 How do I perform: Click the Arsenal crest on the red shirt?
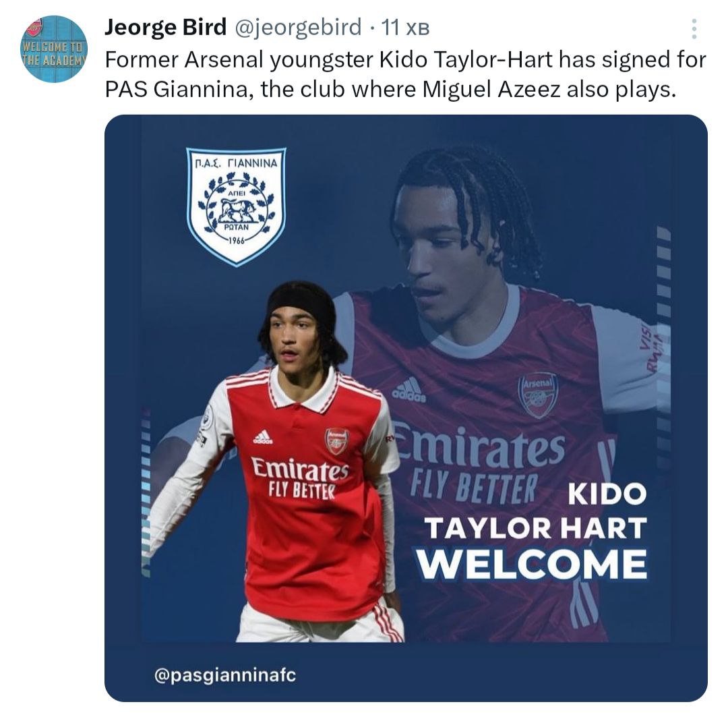pyautogui.click(x=336, y=441)
